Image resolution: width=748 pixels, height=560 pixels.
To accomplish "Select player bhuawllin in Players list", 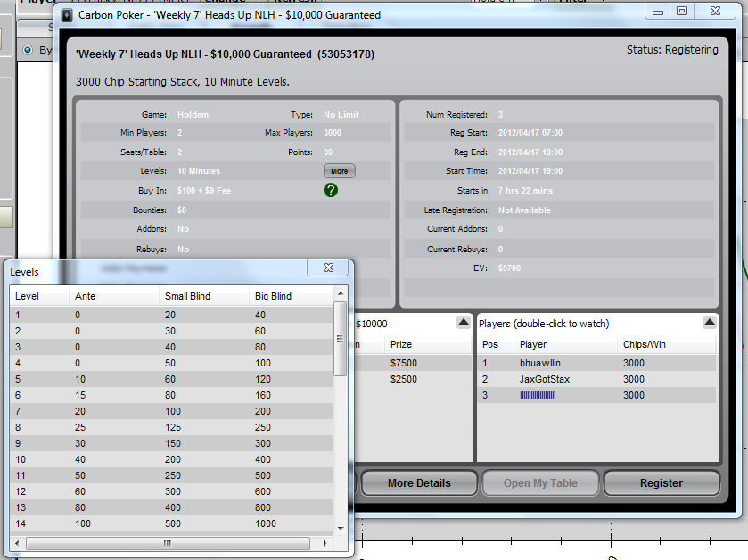I will (x=596, y=363).
